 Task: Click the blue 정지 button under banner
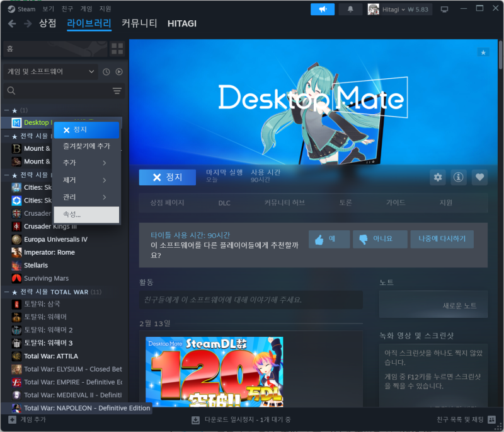click(167, 177)
